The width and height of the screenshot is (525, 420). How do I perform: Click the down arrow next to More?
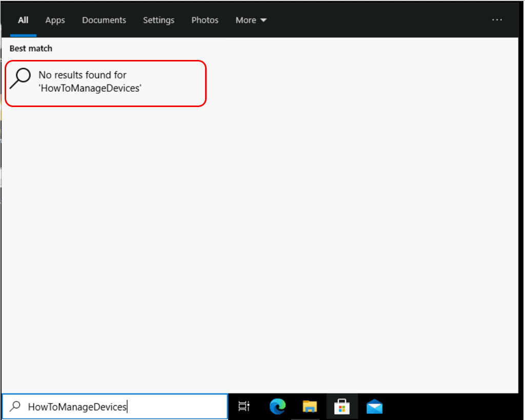click(x=264, y=20)
